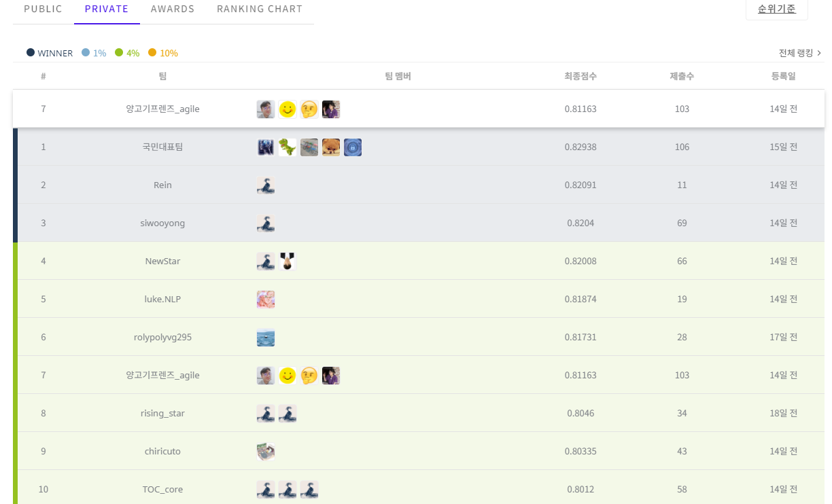The height and width of the screenshot is (504, 832).
Task: Click the thinking-face avatar in the highlighted white row
Action: point(309,109)
